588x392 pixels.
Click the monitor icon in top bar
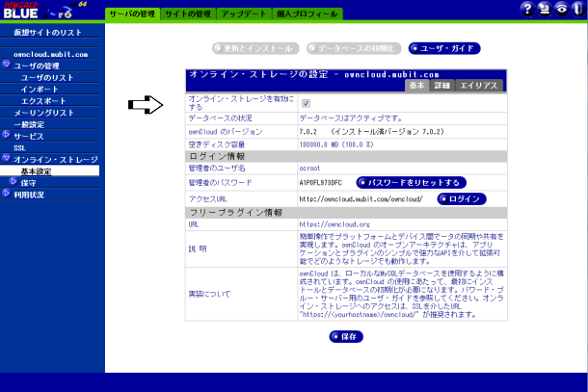(545, 9)
